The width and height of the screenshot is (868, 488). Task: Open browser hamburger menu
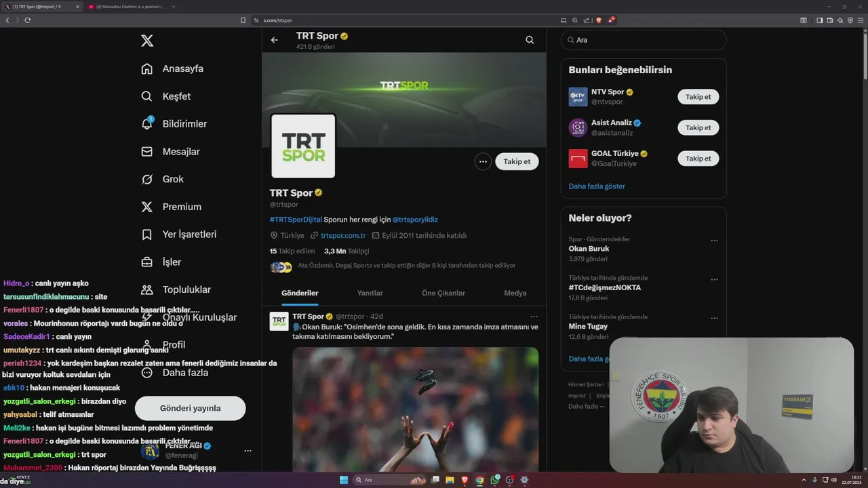(x=861, y=20)
